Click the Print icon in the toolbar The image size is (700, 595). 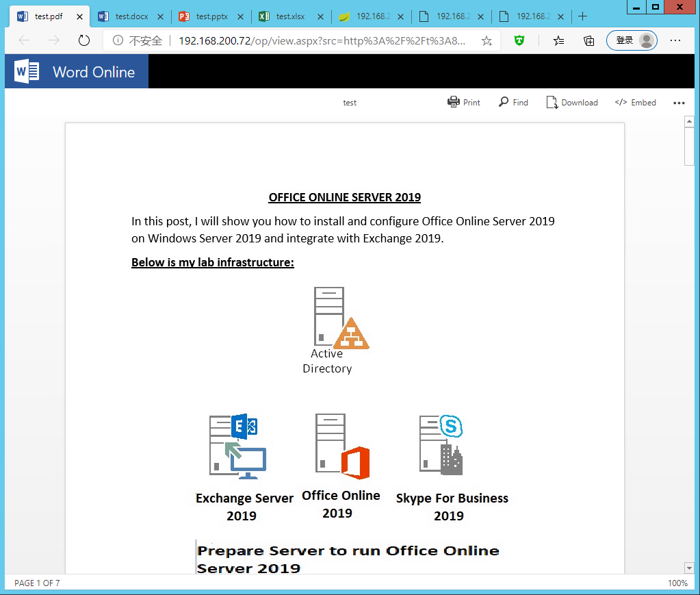tap(453, 102)
